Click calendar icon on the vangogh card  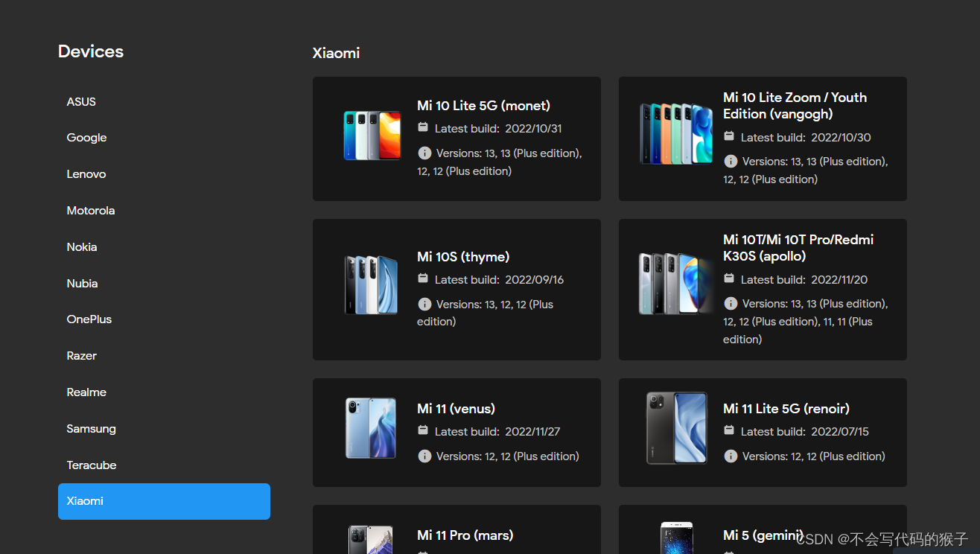tap(729, 136)
